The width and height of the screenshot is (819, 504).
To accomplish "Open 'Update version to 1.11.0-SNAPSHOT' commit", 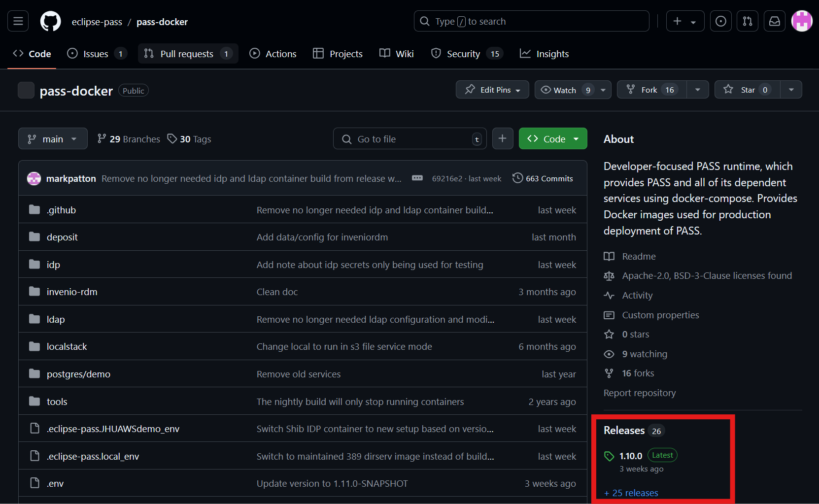I will click(x=332, y=483).
